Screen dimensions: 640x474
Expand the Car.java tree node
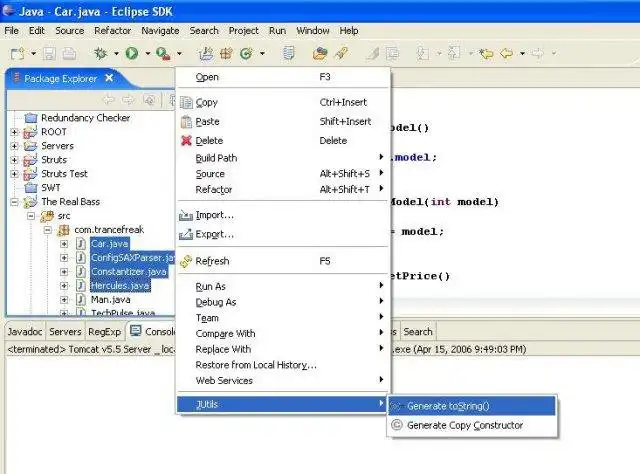pos(64,244)
